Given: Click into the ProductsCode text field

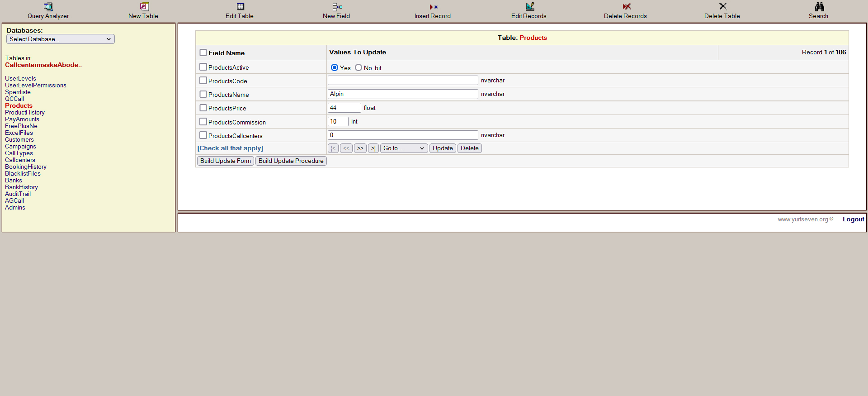Looking at the screenshot, I should (x=403, y=80).
